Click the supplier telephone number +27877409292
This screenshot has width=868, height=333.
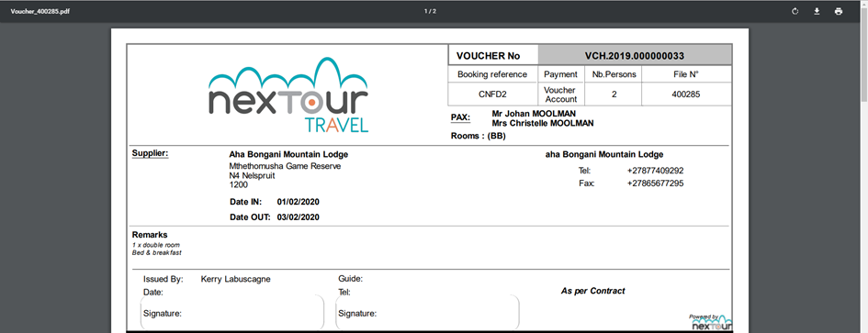tap(656, 171)
